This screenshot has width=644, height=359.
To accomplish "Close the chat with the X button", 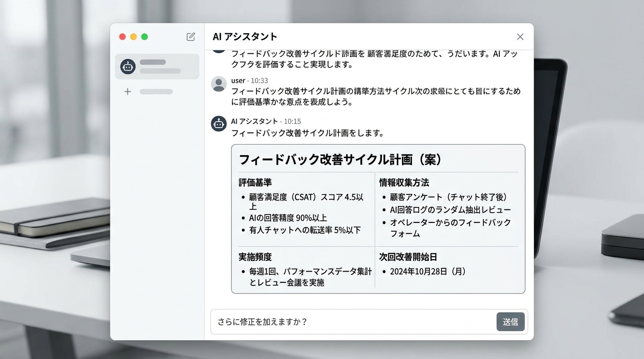I will click(x=520, y=37).
